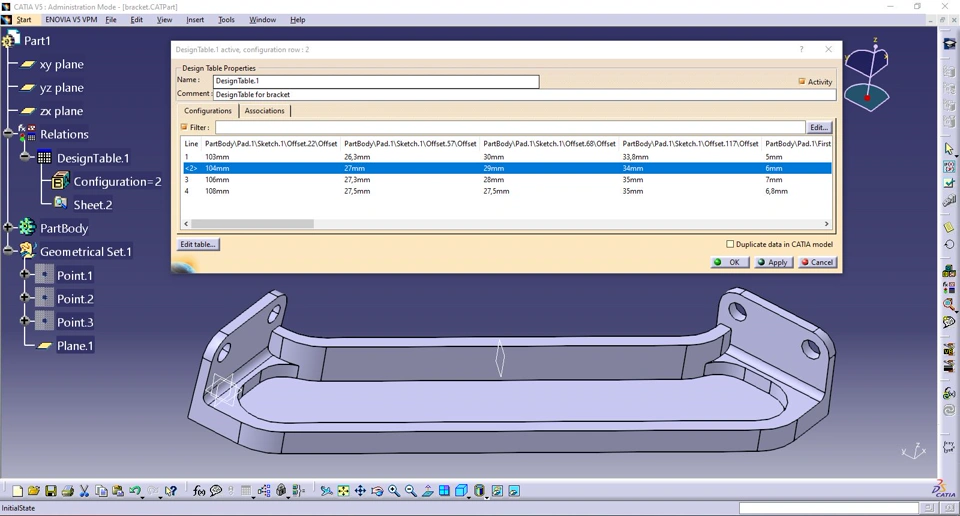
Task: Collapse the Geometrical Set.1 node
Action: (x=8, y=251)
